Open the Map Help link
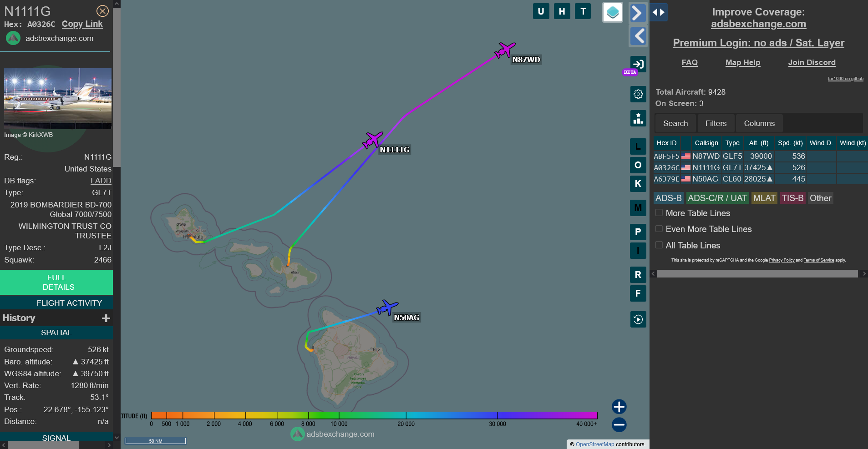 click(743, 62)
